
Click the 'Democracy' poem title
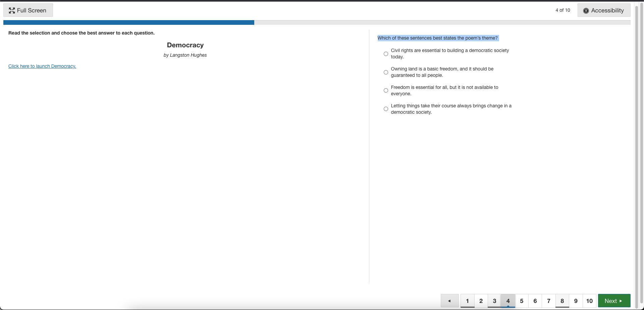185,45
